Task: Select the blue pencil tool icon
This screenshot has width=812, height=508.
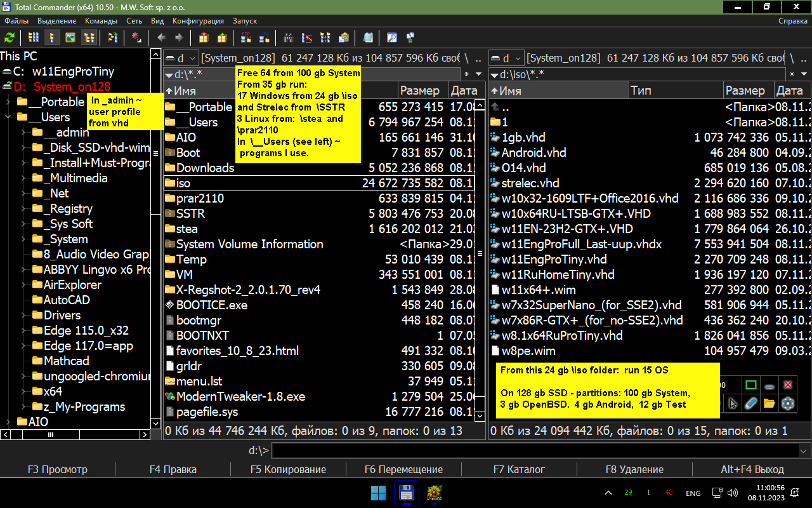Action: [x=751, y=403]
